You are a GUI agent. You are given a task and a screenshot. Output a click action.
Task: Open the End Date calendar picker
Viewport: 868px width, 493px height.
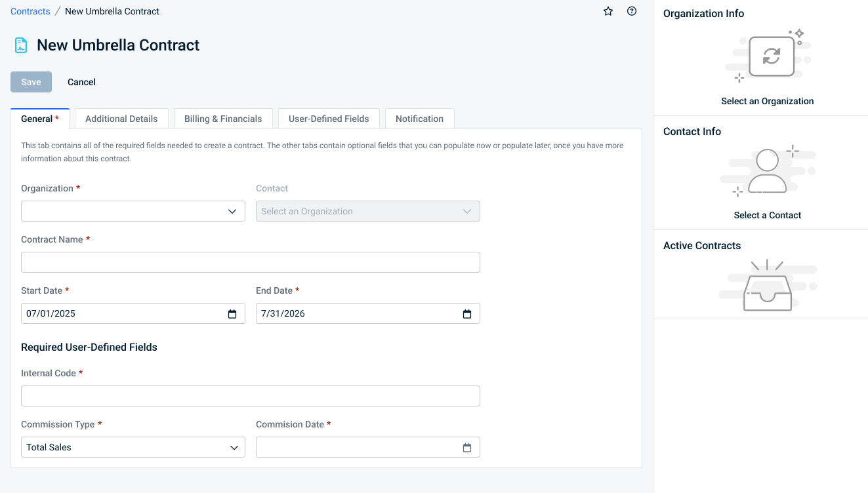tap(467, 314)
